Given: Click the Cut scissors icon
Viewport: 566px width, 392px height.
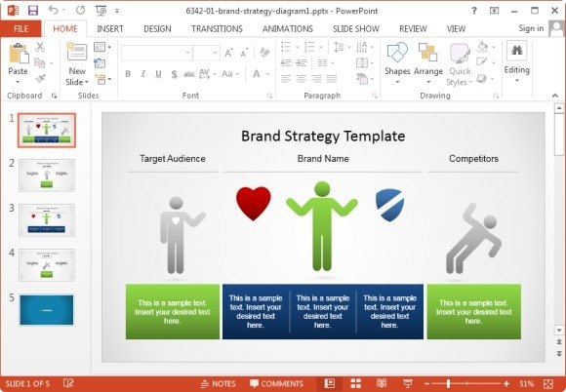Looking at the screenshot, I should (40, 47).
